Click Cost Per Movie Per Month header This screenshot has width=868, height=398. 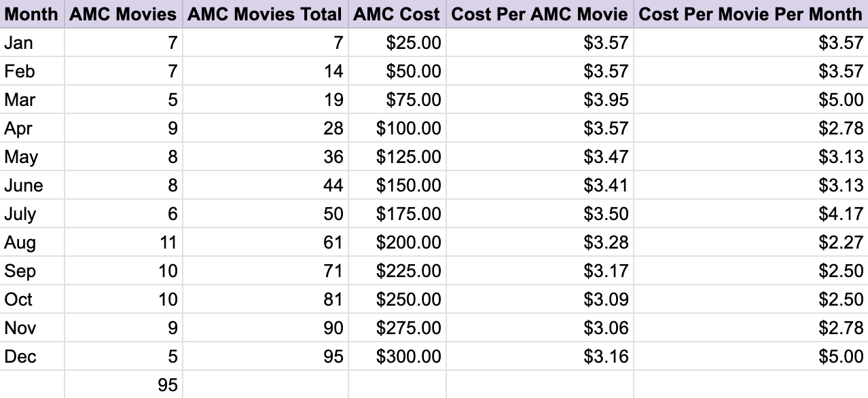point(751,14)
